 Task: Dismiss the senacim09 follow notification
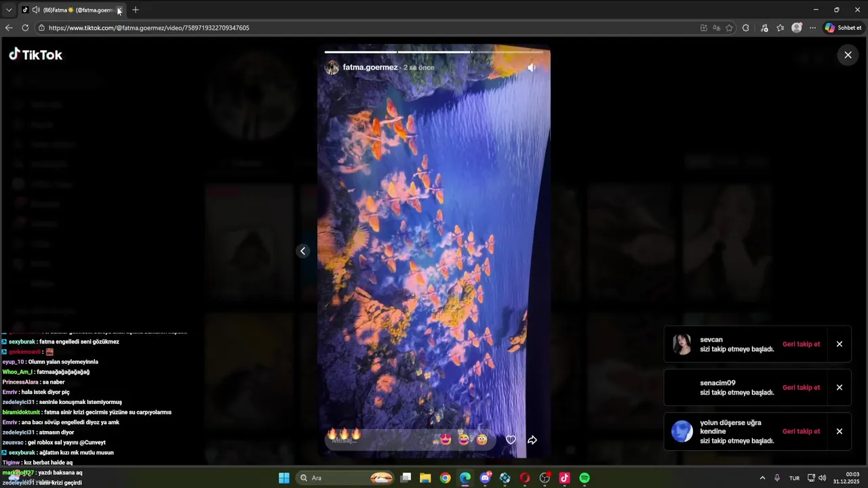click(x=840, y=388)
